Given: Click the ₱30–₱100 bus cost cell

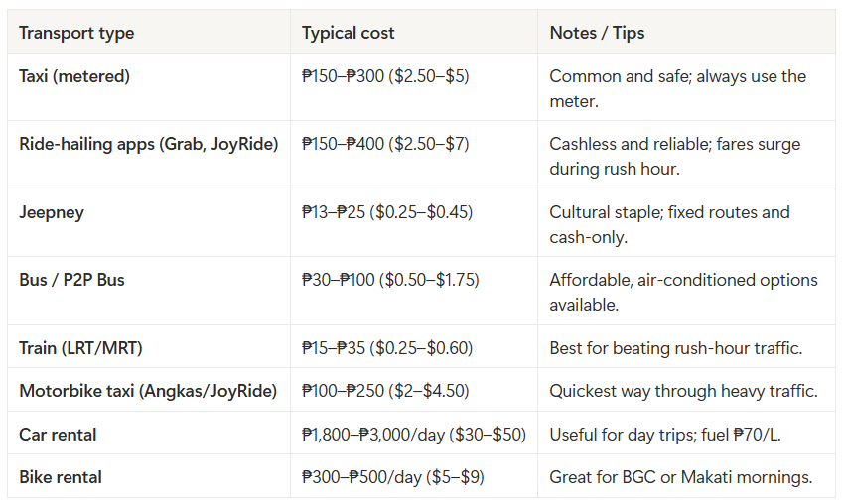Looking at the screenshot, I should 390,280.
